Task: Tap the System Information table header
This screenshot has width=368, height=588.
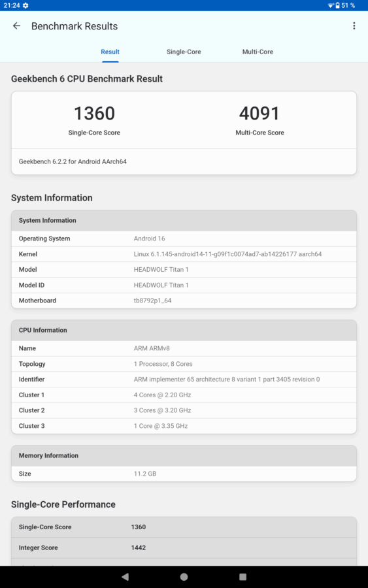Action: tap(184, 221)
